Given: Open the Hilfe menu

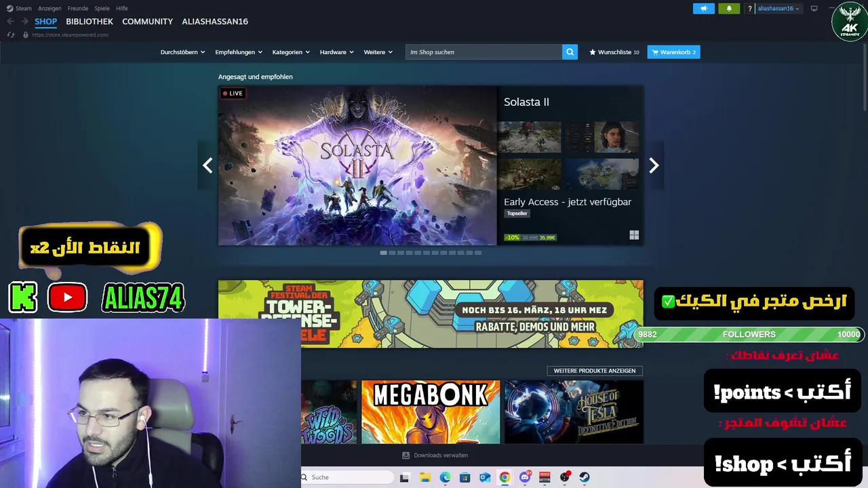Looking at the screenshot, I should [122, 8].
